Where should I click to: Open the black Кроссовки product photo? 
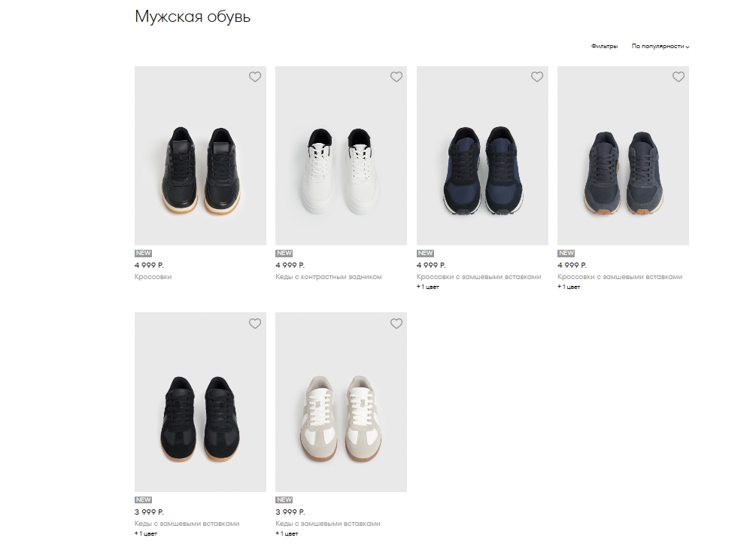pos(200,156)
